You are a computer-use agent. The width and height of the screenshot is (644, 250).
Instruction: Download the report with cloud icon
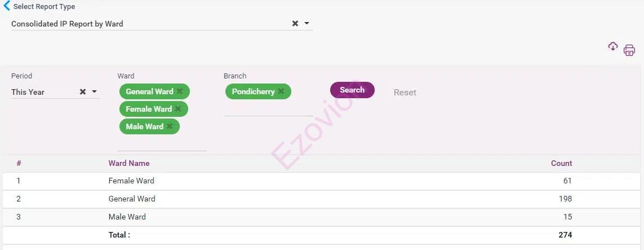[x=613, y=46]
